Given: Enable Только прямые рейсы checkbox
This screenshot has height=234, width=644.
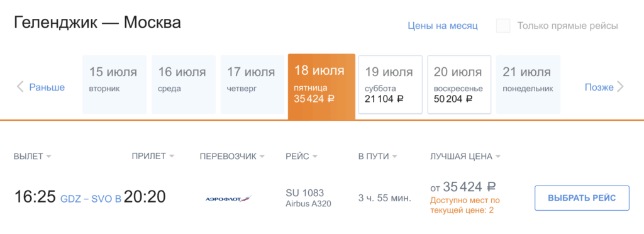Looking at the screenshot, I should tap(503, 26).
